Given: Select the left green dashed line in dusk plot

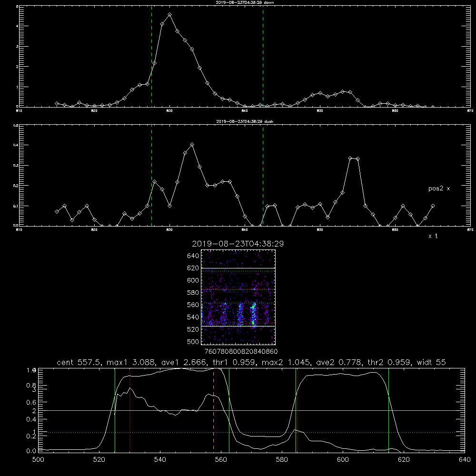Looking at the screenshot, I should [x=151, y=175].
